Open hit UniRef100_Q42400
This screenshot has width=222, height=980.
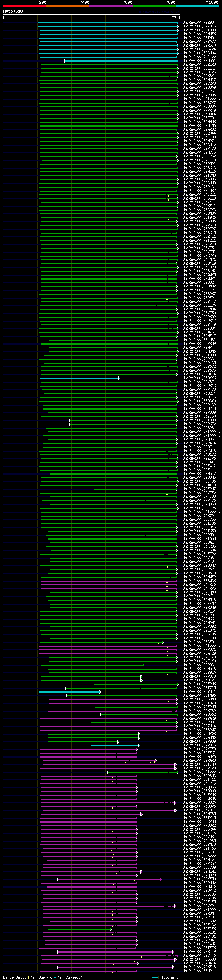199,57
